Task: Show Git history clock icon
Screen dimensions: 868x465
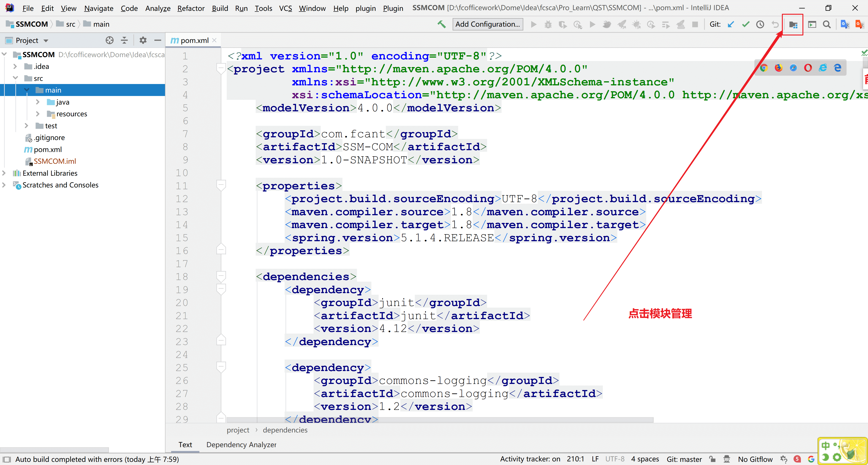Action: click(x=760, y=24)
